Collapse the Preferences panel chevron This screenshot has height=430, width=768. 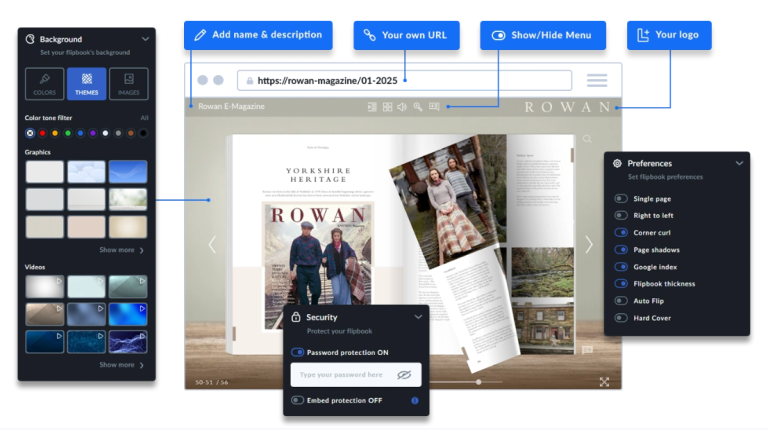(x=739, y=163)
